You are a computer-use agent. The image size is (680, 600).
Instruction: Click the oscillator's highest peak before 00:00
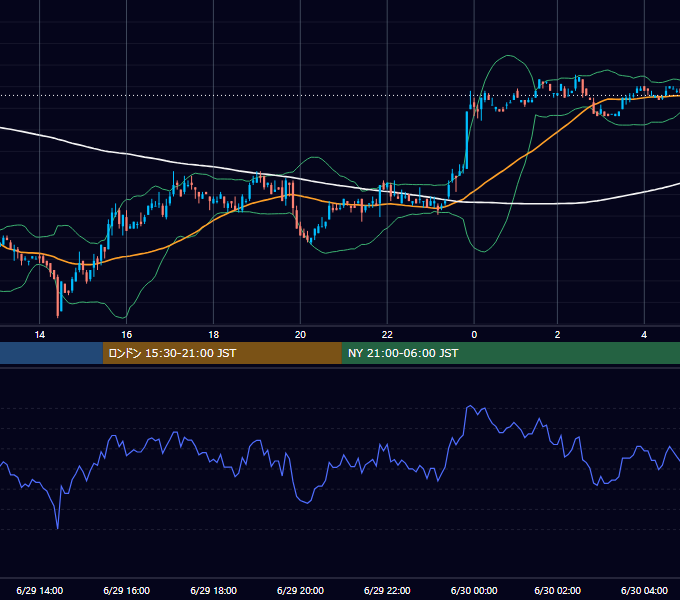[x=469, y=406]
